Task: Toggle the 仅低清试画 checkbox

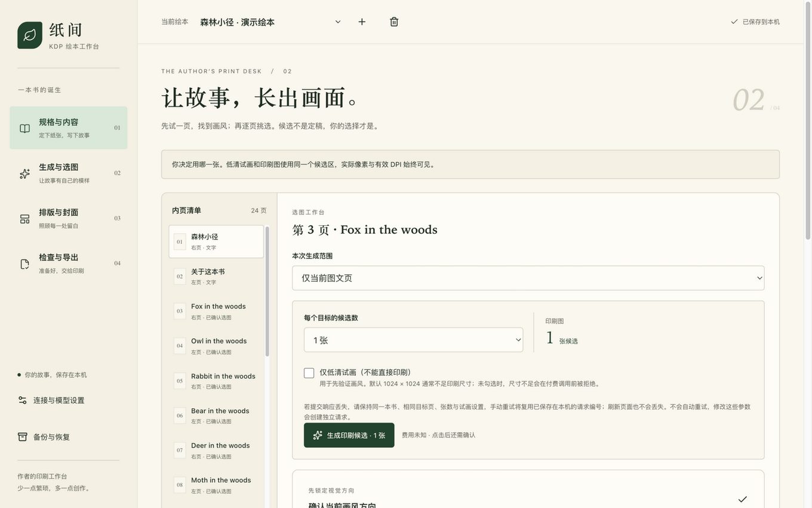Action: pos(309,373)
